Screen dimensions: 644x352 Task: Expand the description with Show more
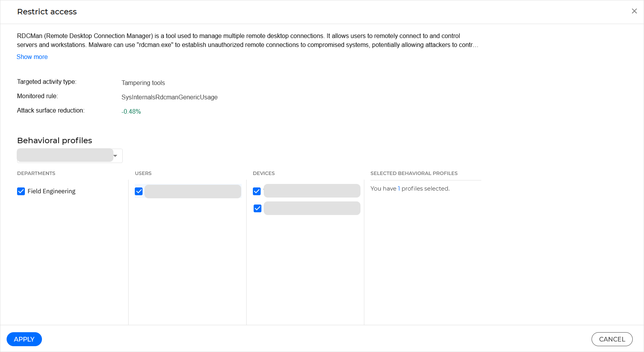tap(32, 57)
